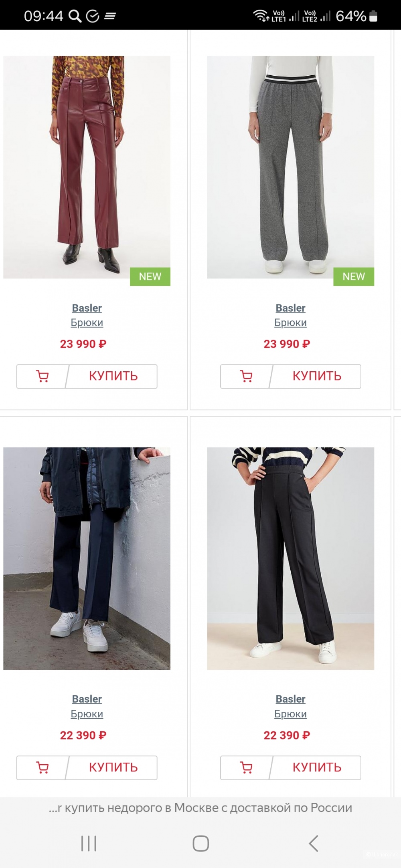Screen dimensions: 401x868
Task: Open black wide-leg trousers product photo
Action: point(290,558)
